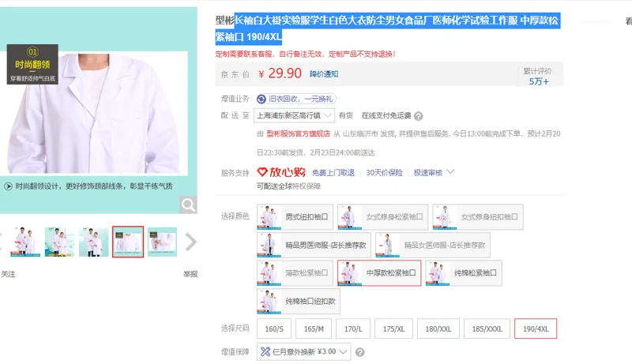Click the 关注 follow link

pos(8,274)
